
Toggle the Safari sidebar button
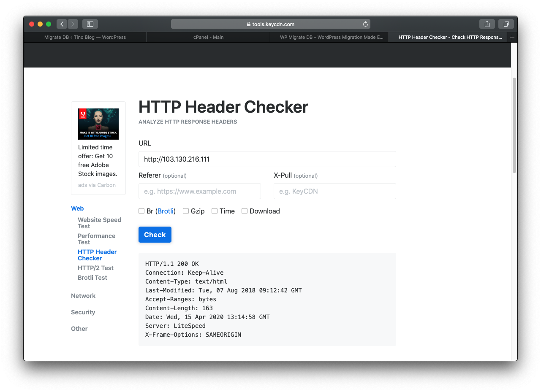pos(90,24)
